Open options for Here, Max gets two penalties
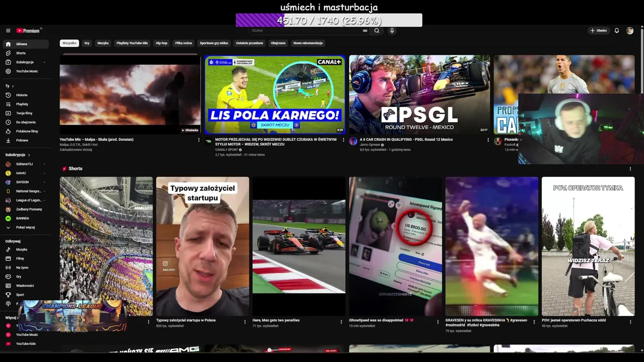The width and height of the screenshot is (644, 362). click(x=342, y=322)
